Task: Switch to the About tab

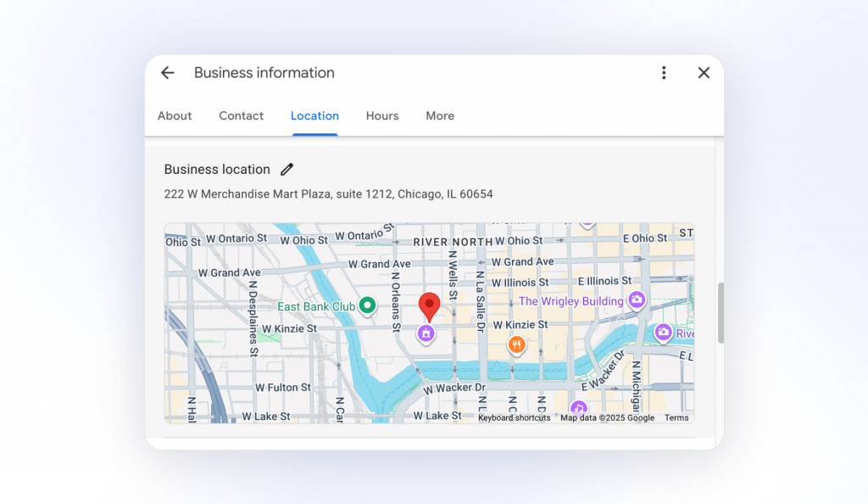Action: coord(175,116)
